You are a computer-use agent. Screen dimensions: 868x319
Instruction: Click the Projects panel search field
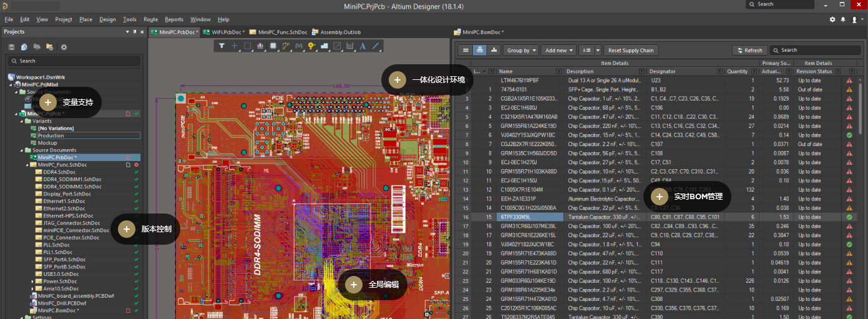(x=74, y=61)
